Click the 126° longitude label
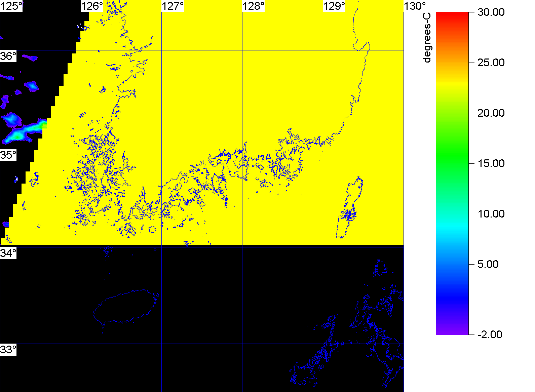This screenshot has width=535, height=392. [x=92, y=6]
